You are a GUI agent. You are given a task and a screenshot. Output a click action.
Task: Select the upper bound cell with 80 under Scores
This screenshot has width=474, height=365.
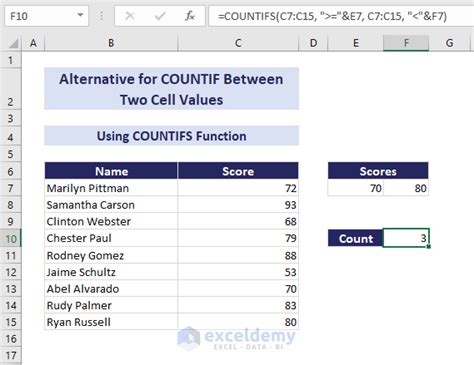pyautogui.click(x=406, y=188)
